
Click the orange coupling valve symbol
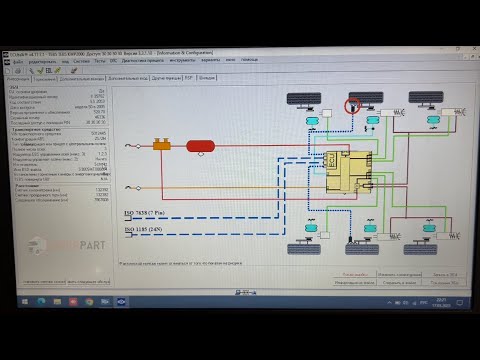pyautogui.click(x=162, y=144)
